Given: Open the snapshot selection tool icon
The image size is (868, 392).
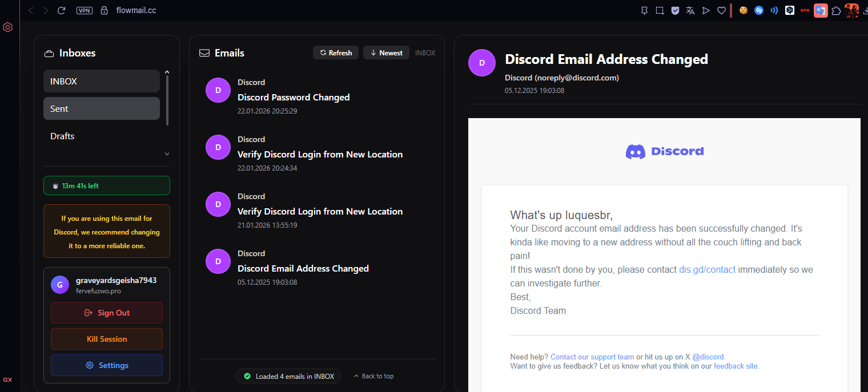Looking at the screenshot, I should tap(660, 10).
